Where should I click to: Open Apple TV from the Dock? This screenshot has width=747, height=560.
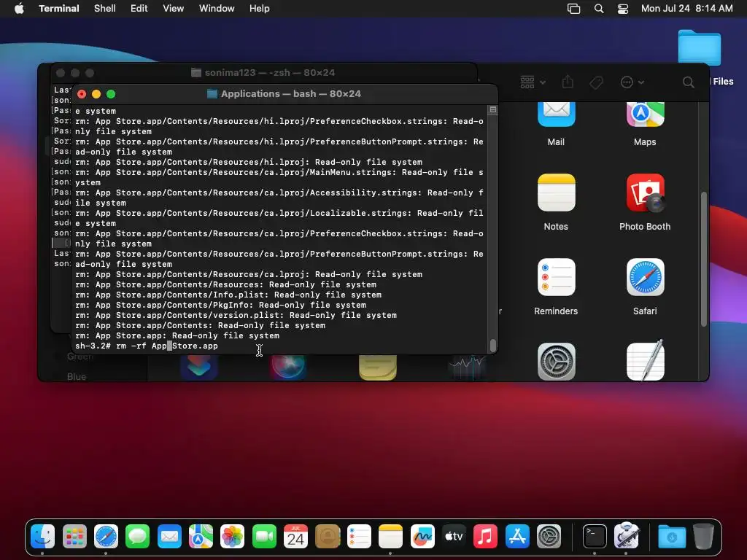454,536
